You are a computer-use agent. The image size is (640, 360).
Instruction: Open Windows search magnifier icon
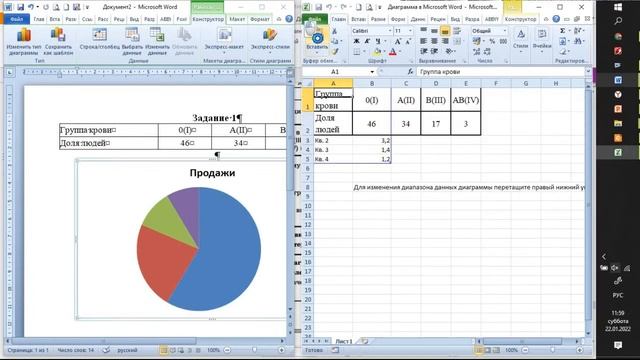[618, 21]
